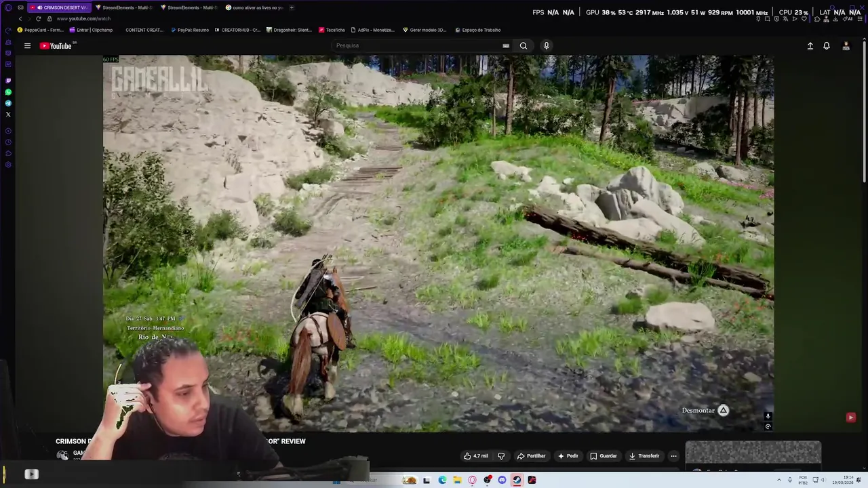Reload the current page
The height and width of the screenshot is (488, 868).
39,18
